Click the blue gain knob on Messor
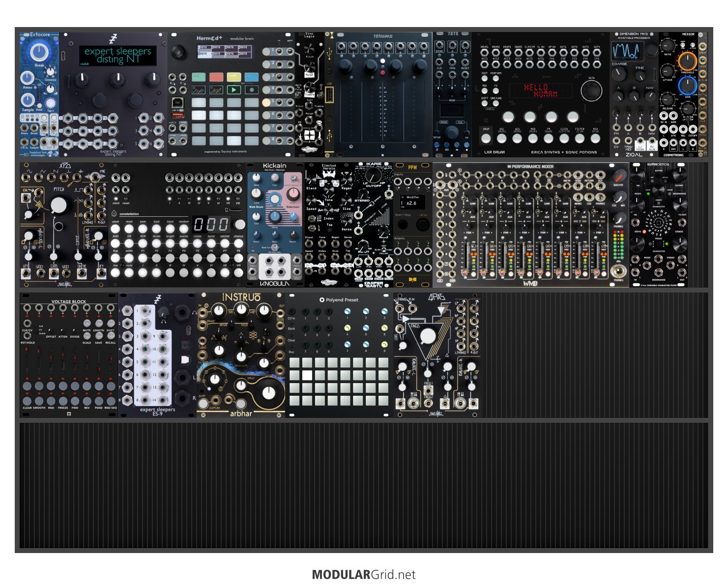 (687, 86)
